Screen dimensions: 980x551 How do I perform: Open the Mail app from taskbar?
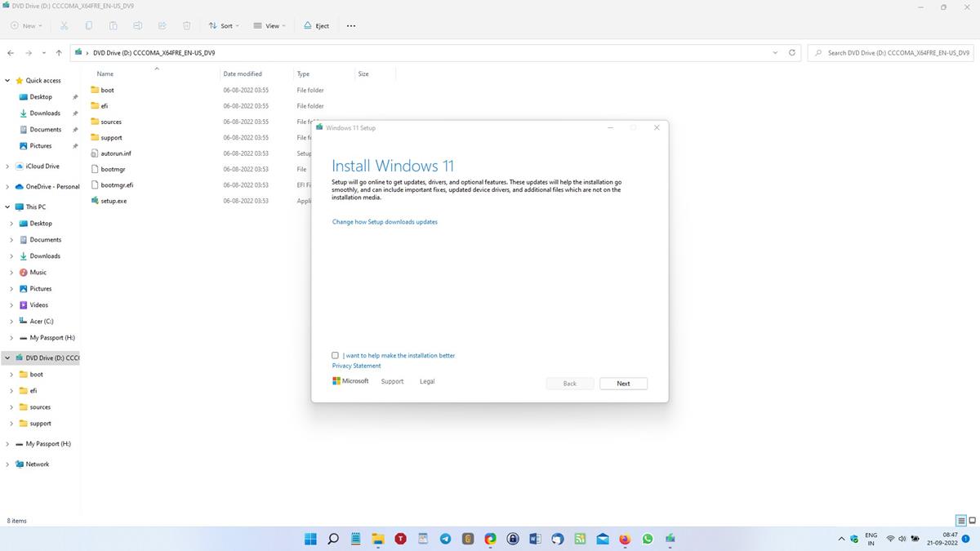tap(603, 539)
